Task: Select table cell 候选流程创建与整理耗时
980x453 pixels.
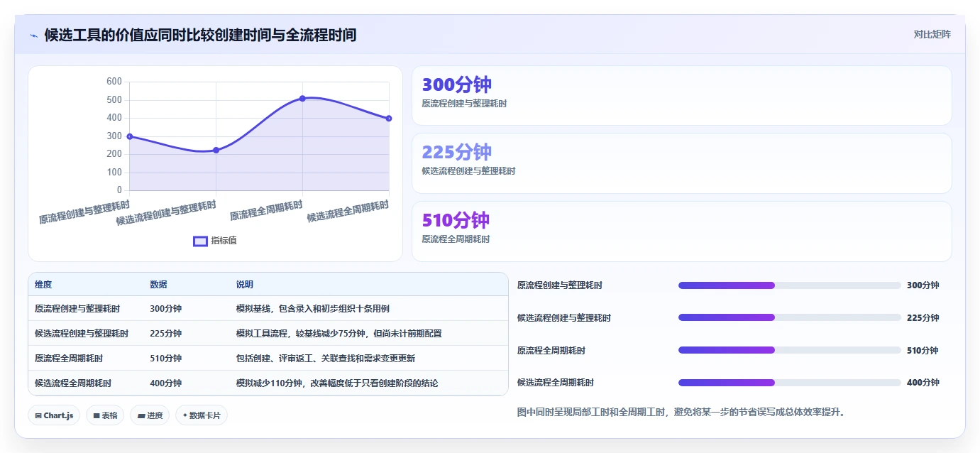Action: 82,334
